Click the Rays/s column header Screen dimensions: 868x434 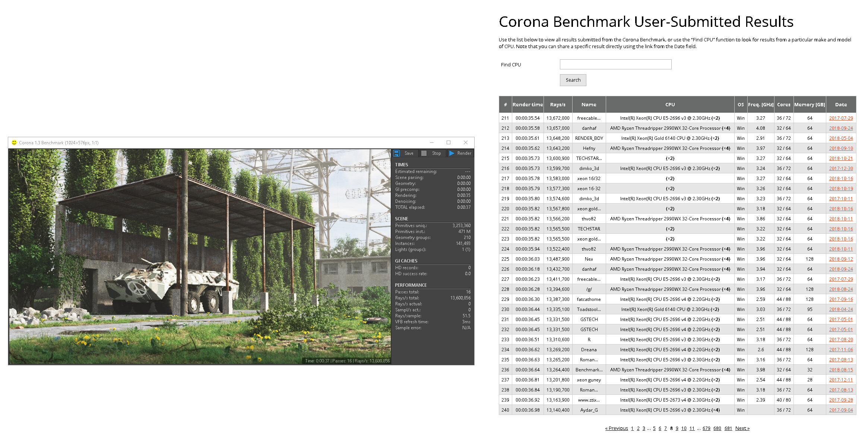558,104
